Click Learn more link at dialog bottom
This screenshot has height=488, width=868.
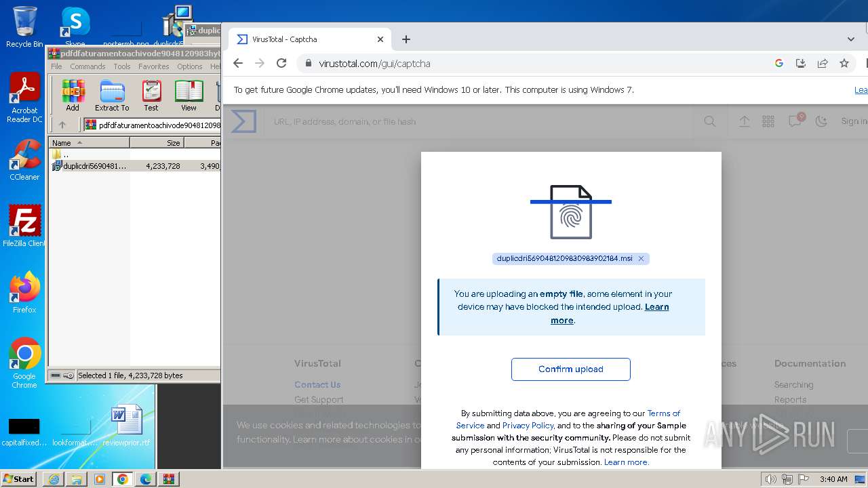pos(626,462)
